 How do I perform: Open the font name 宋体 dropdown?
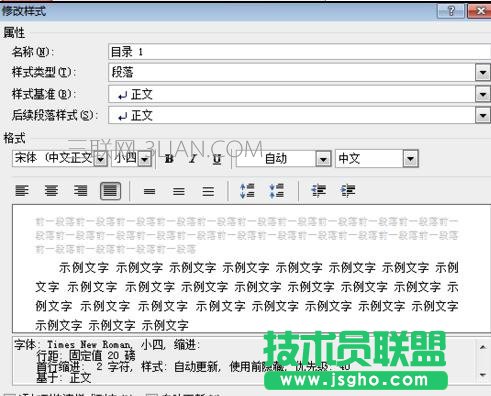[x=100, y=159]
